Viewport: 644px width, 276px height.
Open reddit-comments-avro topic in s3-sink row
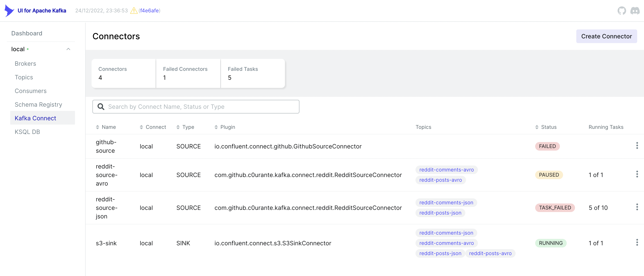[x=446, y=243]
